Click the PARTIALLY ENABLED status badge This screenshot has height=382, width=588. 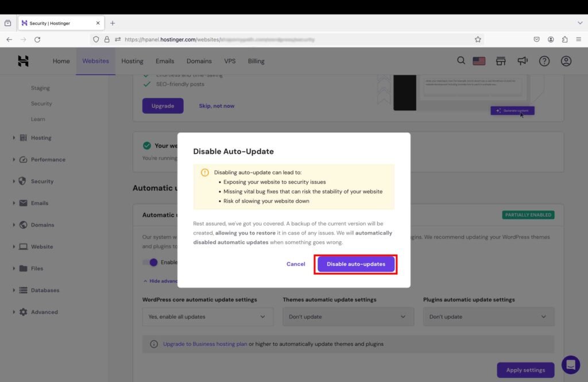click(x=528, y=215)
